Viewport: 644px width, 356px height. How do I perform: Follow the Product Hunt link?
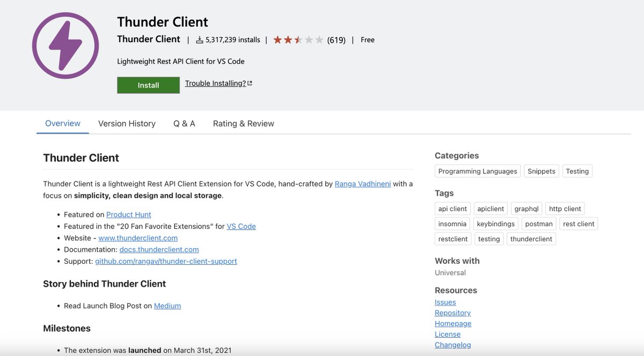click(129, 214)
